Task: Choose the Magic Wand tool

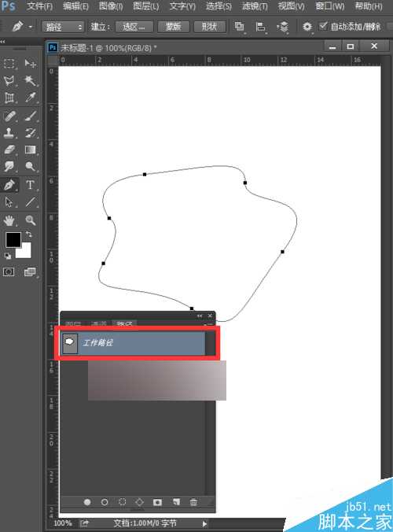Action: 30,81
